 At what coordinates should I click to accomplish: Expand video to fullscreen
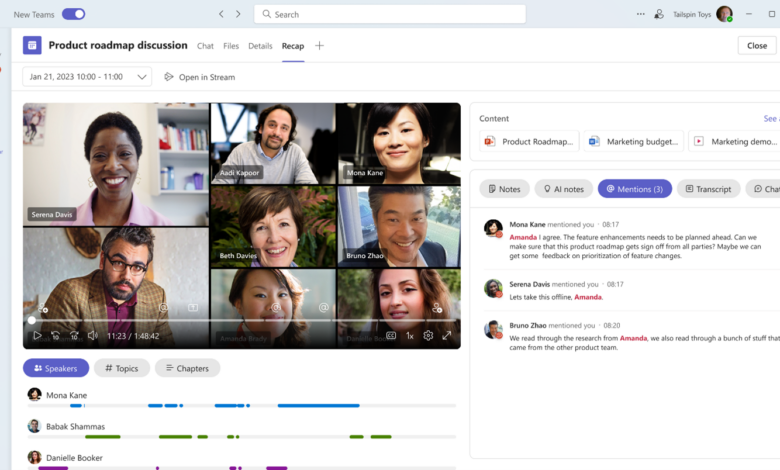(x=447, y=336)
